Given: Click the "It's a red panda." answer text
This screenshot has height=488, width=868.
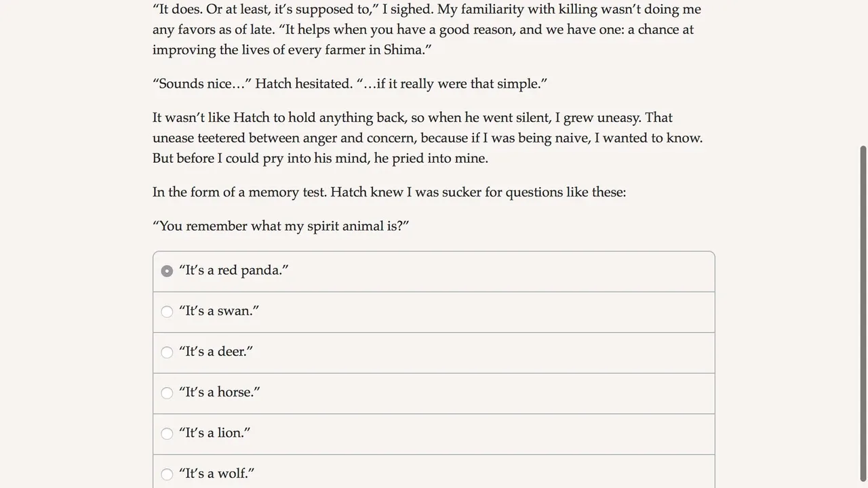Looking at the screenshot, I should (234, 270).
